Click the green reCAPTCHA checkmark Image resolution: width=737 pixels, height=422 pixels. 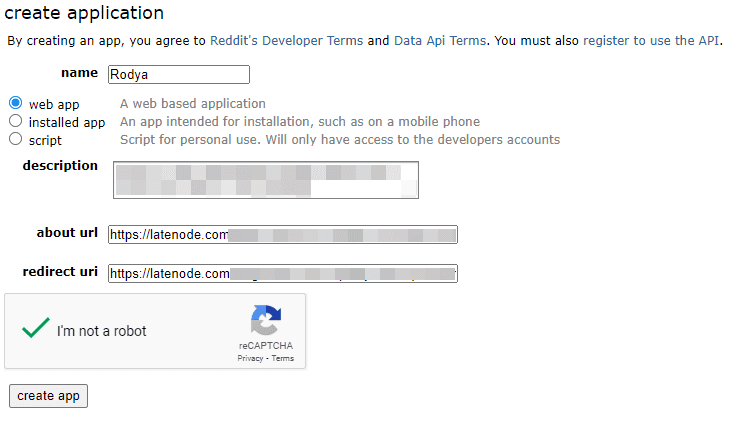(36, 329)
